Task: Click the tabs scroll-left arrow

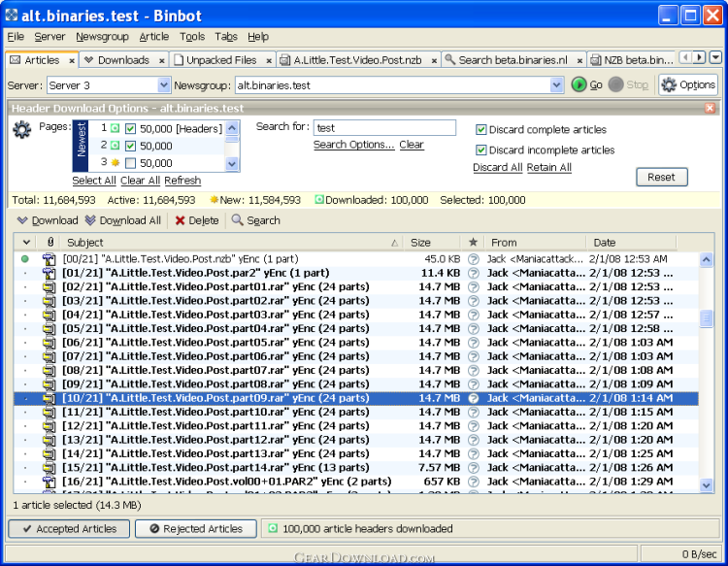Action: (685, 57)
